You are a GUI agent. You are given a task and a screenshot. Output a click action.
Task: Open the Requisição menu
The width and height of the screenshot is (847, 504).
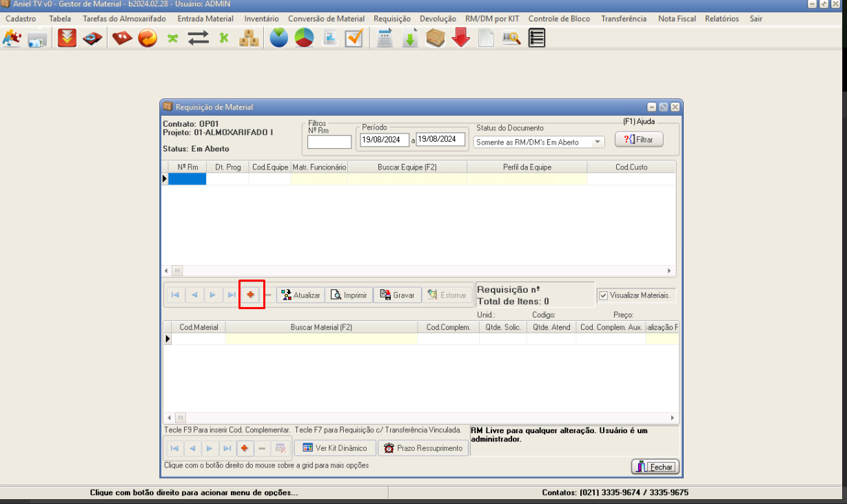coord(391,19)
